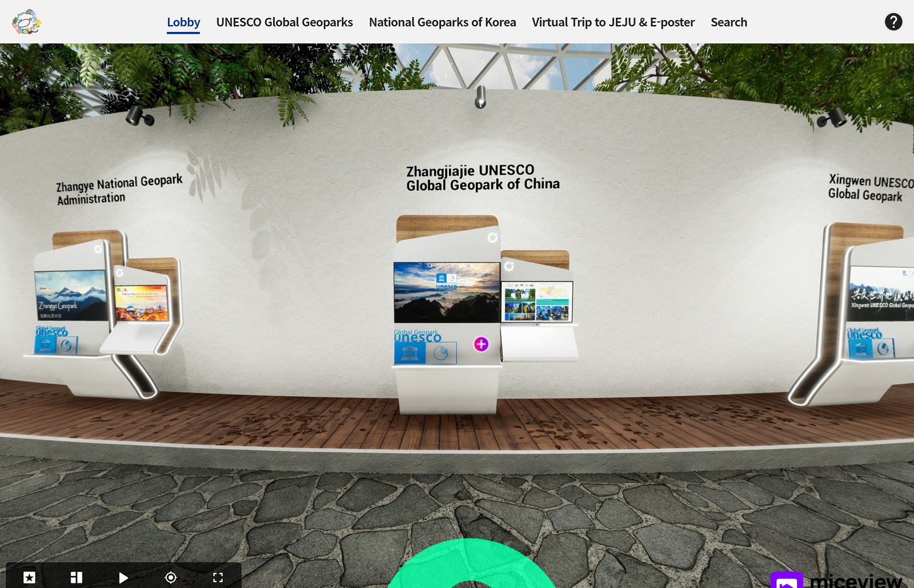Click the refresh icon on Zhangjiajie main screen
Screen dimensions: 914x588
pyautogui.click(x=492, y=237)
